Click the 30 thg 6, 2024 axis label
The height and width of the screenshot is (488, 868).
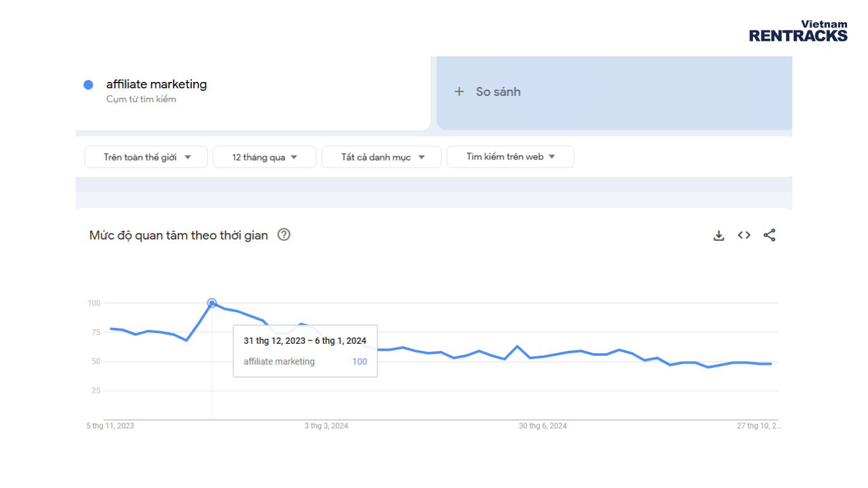point(543,426)
